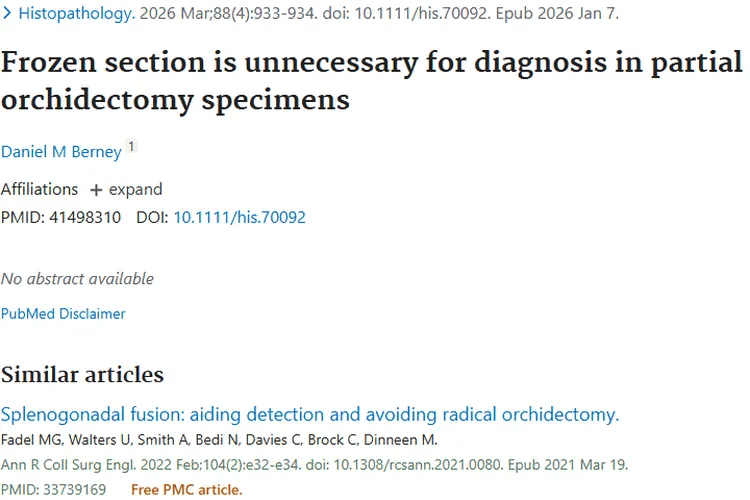Click the Similar articles heading
The height and width of the screenshot is (500, 750).
(x=82, y=375)
